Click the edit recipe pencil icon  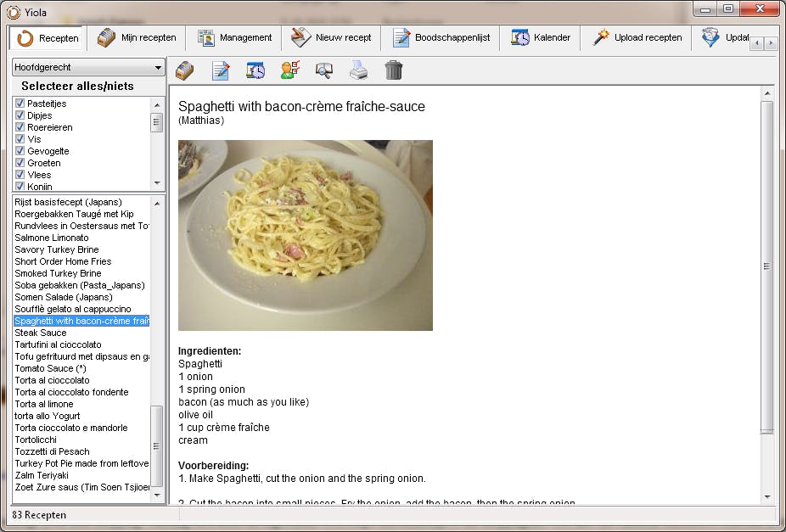pos(221,70)
